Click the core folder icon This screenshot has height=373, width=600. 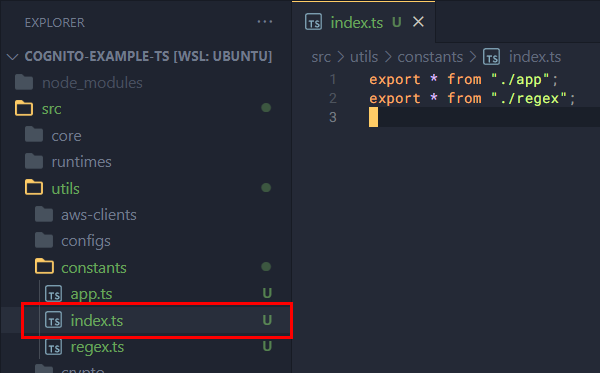[x=34, y=135]
